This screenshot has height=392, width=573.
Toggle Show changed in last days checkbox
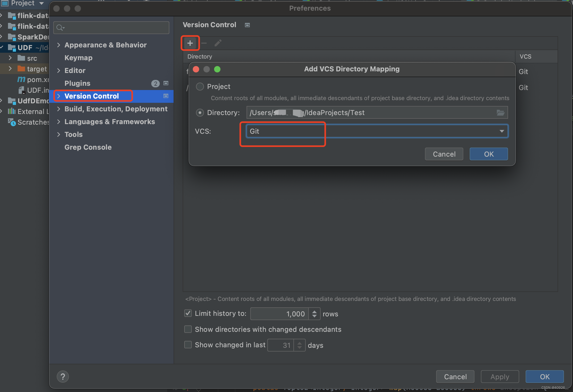[188, 345]
